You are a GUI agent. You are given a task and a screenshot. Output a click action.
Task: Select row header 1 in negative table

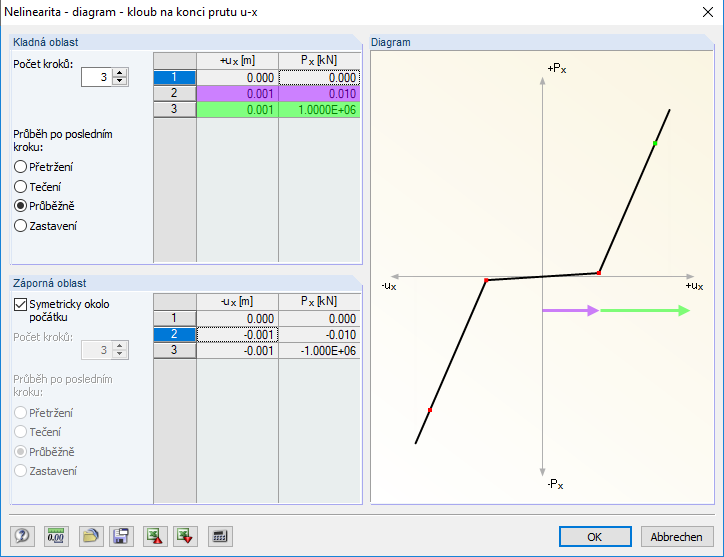click(175, 318)
